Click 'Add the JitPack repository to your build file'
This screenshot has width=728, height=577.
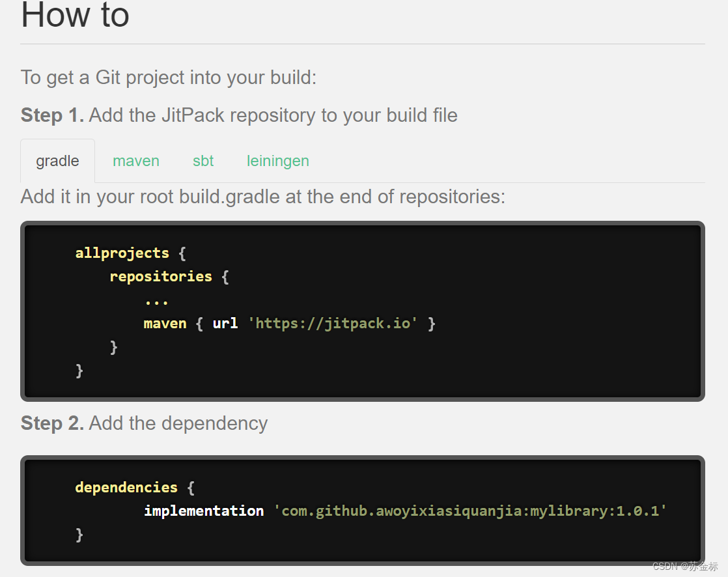click(x=273, y=115)
